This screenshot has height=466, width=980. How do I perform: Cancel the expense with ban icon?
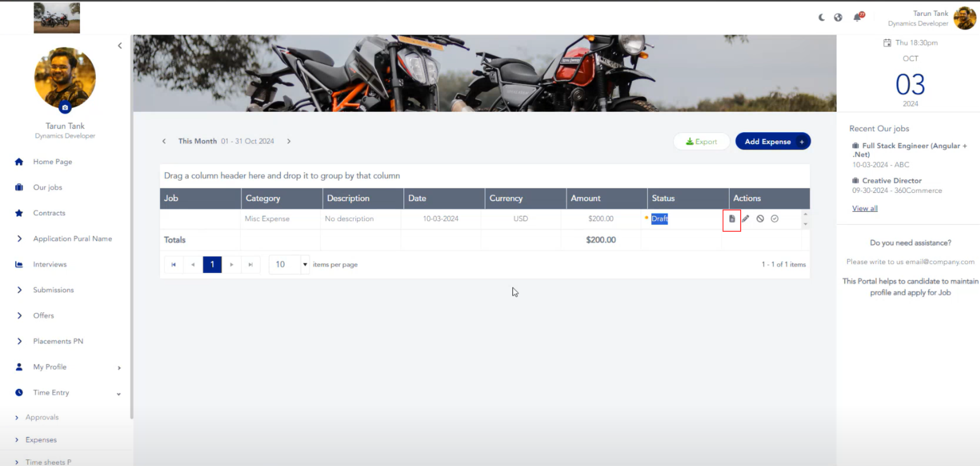760,219
